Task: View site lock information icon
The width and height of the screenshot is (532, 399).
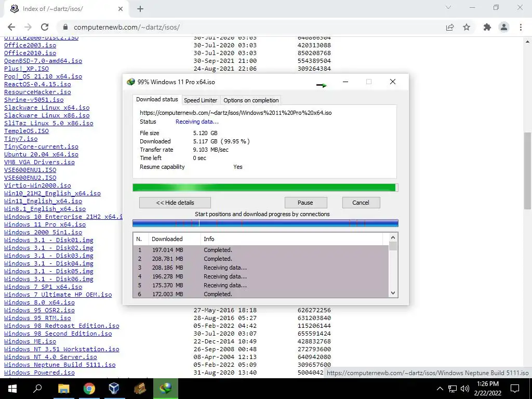Action: coord(65,27)
